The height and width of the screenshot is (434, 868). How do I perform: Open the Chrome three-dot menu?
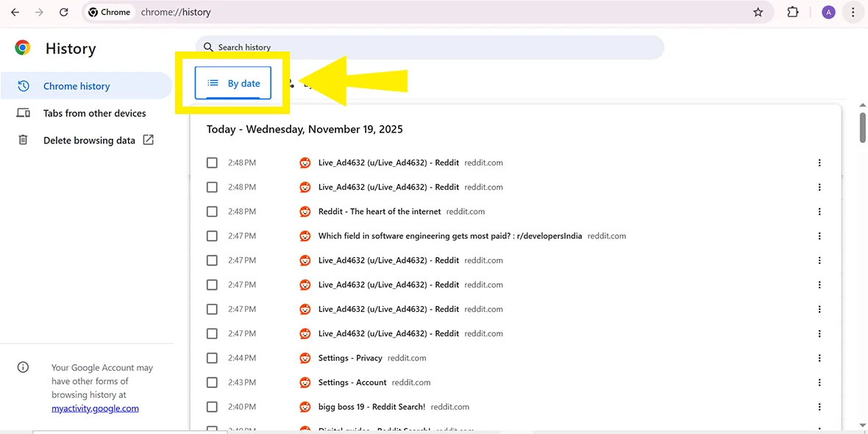tap(853, 12)
